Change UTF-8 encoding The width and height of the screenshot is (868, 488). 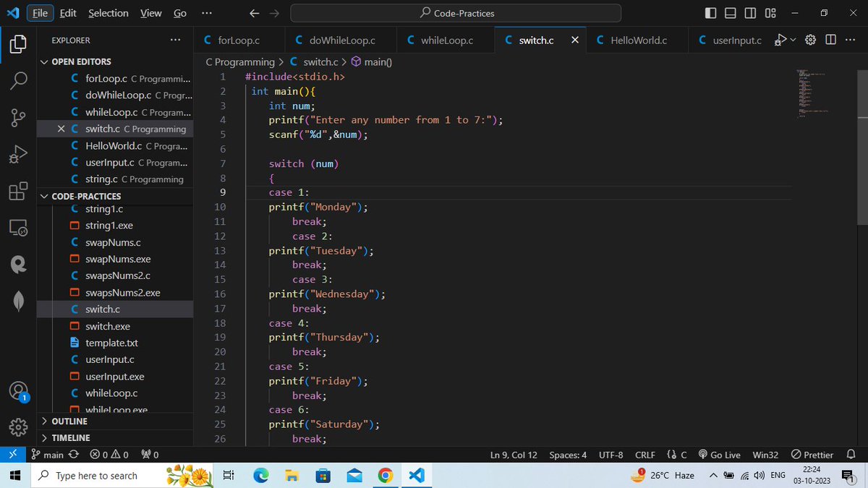point(610,455)
